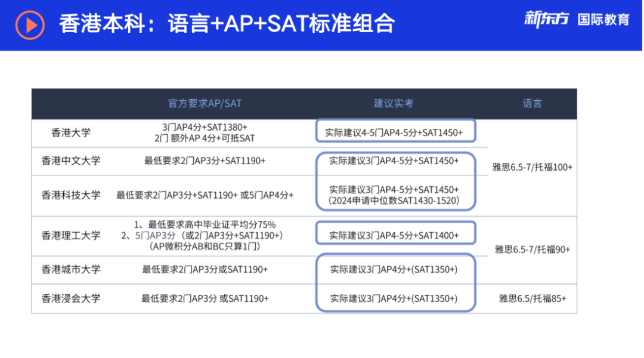Click 香港城市大学 requirement 最低要求2门AP3分或SAT1190+
Viewport: 644px width, 358px height.
[205, 270]
